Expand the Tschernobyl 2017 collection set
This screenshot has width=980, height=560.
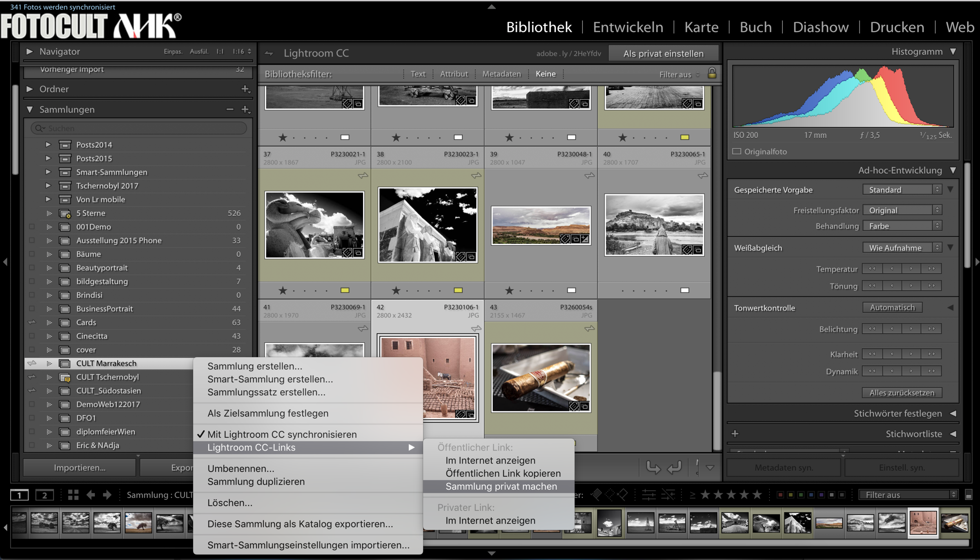tap(48, 185)
